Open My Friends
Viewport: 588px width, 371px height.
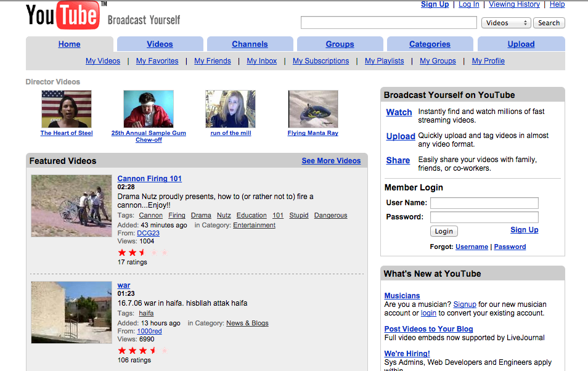pos(212,61)
